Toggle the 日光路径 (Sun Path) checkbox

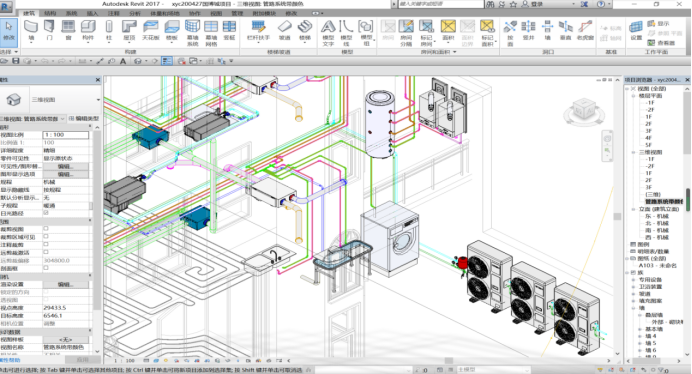pos(46,213)
